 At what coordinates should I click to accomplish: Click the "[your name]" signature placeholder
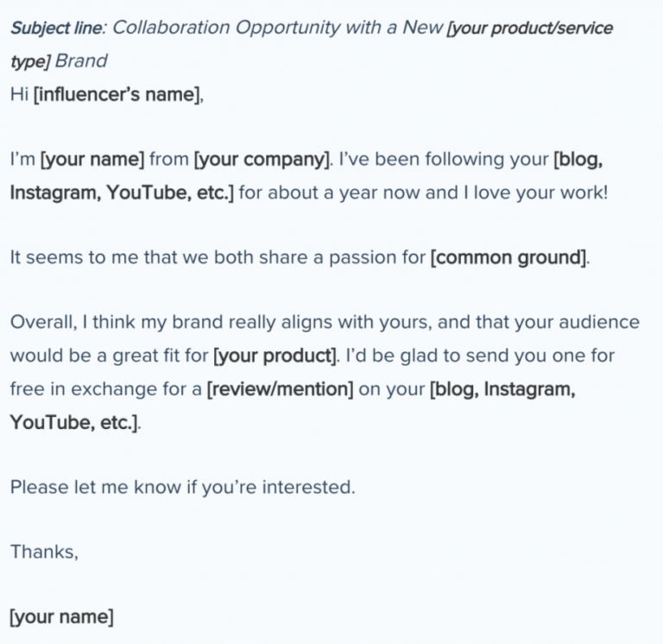point(62,617)
